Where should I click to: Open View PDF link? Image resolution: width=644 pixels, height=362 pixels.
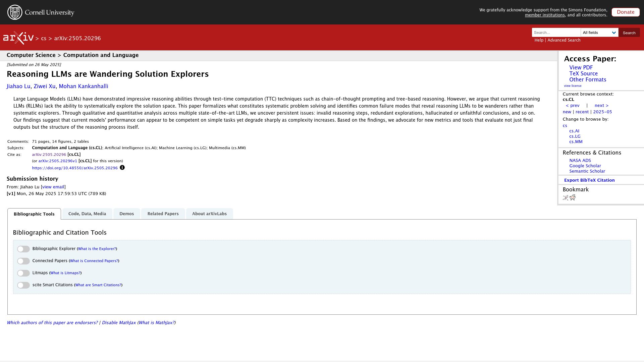581,68
